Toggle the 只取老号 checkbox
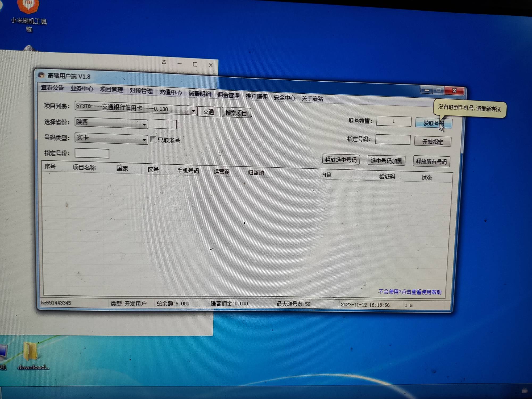Image resolution: width=532 pixels, height=399 pixels. pyautogui.click(x=153, y=139)
